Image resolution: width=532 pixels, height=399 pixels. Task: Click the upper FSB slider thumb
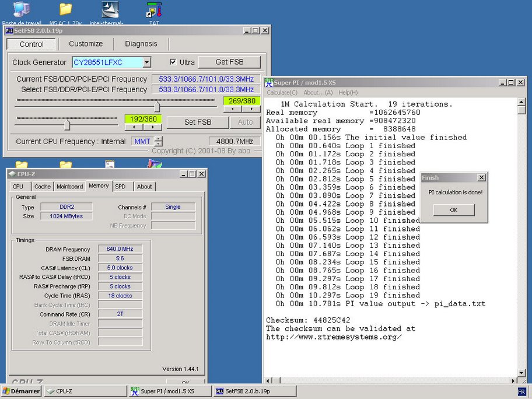point(157,107)
